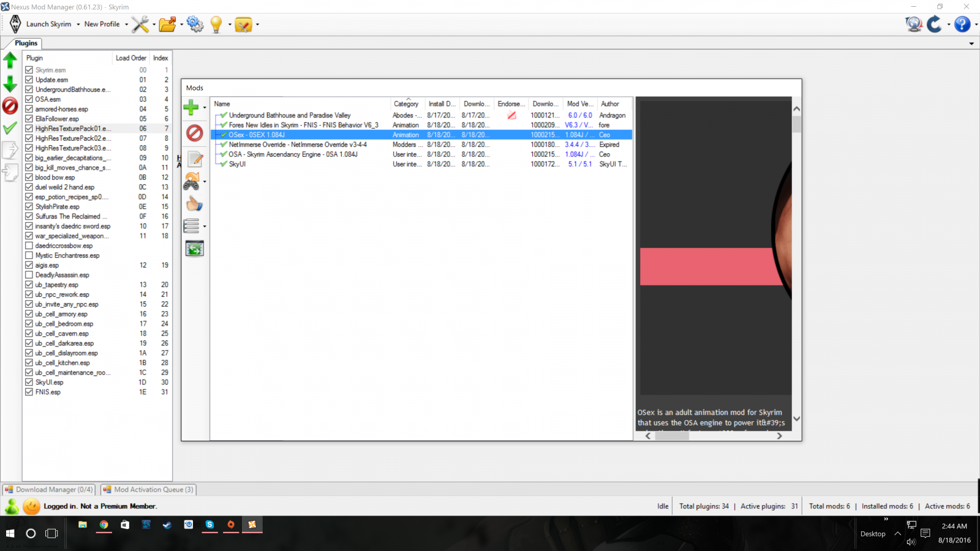Click the blue crescent Change game mode icon
Screen dimensions: 980x551
pos(934,24)
